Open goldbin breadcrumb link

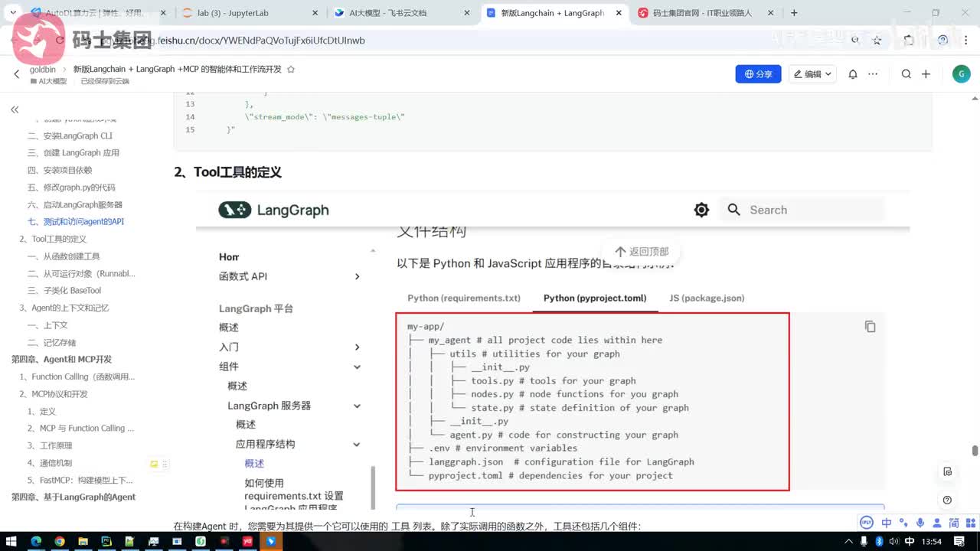43,69
